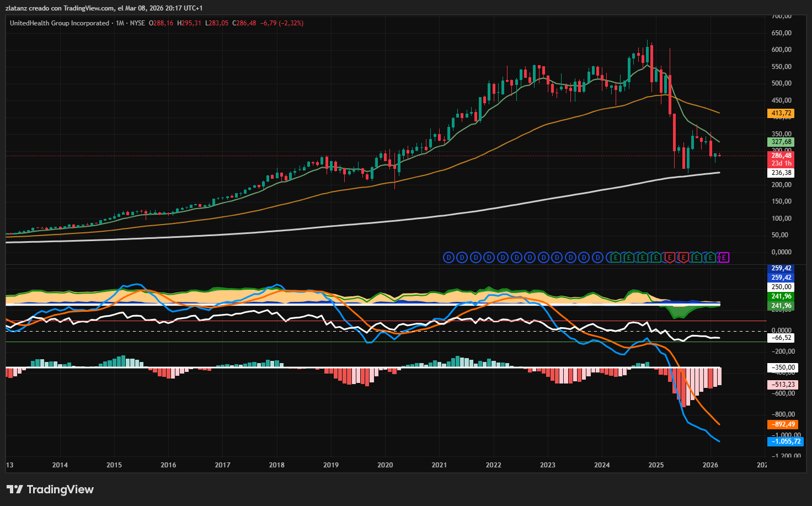Click the 450,00 price axis label
The height and width of the screenshot is (506, 812).
[x=781, y=100]
